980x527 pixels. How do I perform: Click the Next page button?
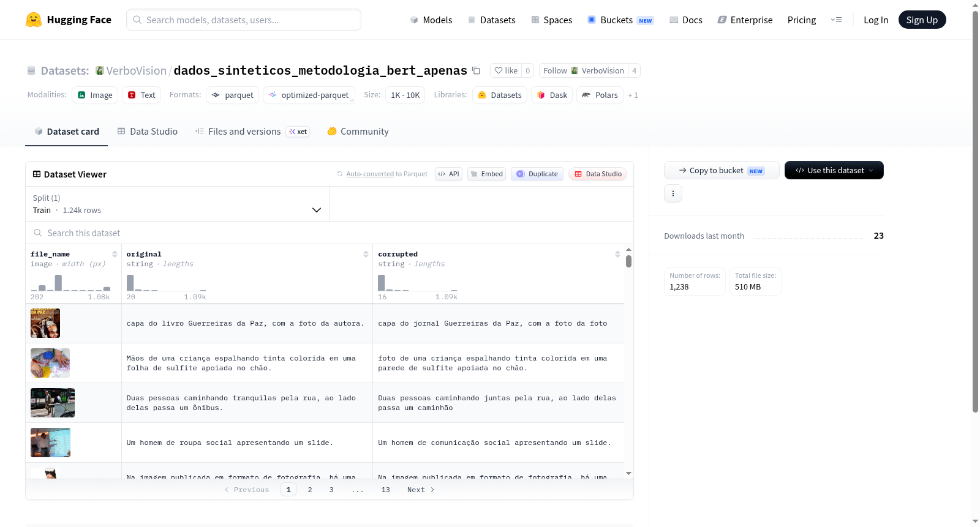pyautogui.click(x=421, y=490)
